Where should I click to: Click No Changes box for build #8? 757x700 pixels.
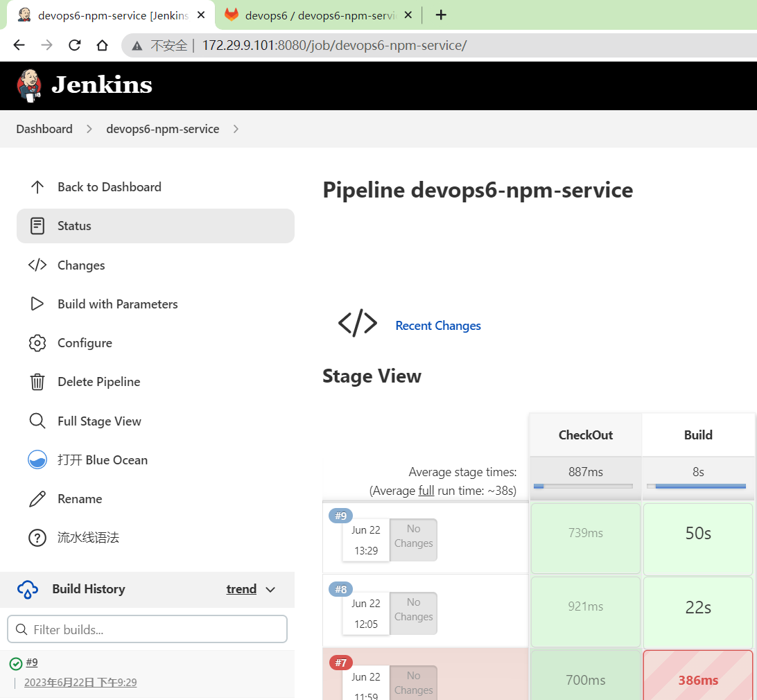pyautogui.click(x=413, y=613)
